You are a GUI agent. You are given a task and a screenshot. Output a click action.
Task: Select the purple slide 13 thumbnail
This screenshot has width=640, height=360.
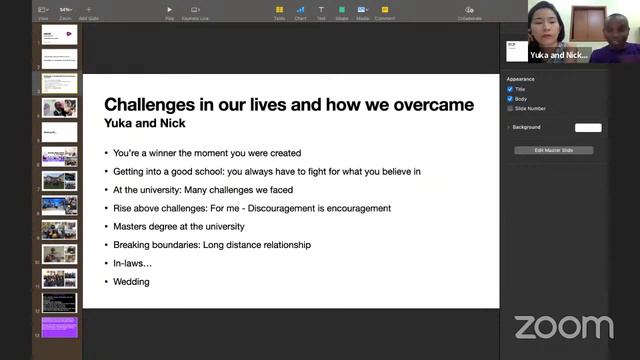coord(60,328)
